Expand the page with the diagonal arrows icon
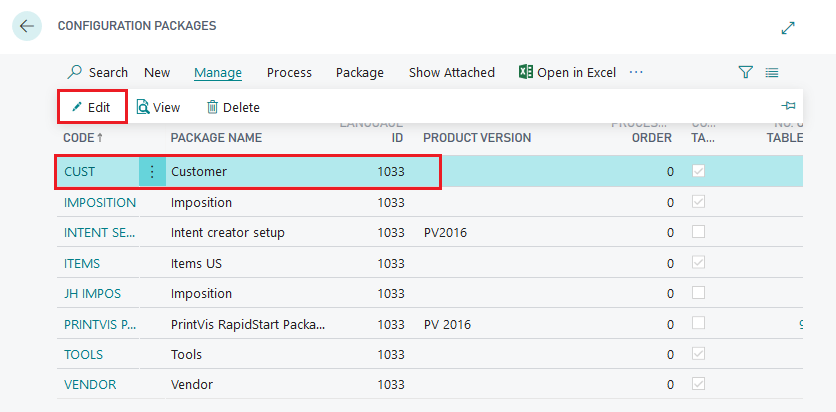The height and width of the screenshot is (412, 836). tap(788, 28)
